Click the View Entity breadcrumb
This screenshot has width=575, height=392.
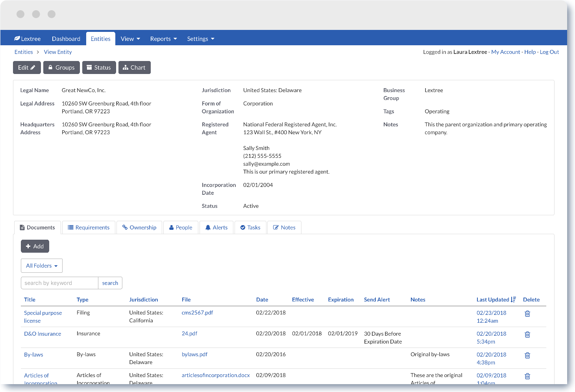(58, 52)
